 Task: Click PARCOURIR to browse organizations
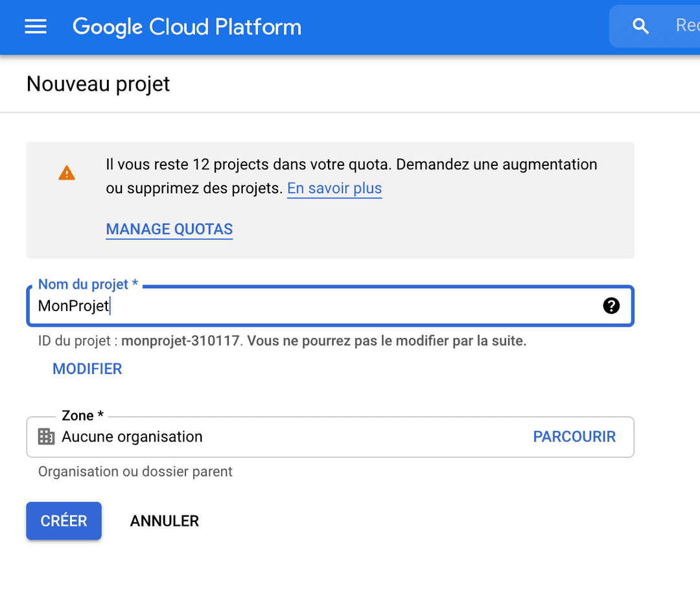coord(574,436)
